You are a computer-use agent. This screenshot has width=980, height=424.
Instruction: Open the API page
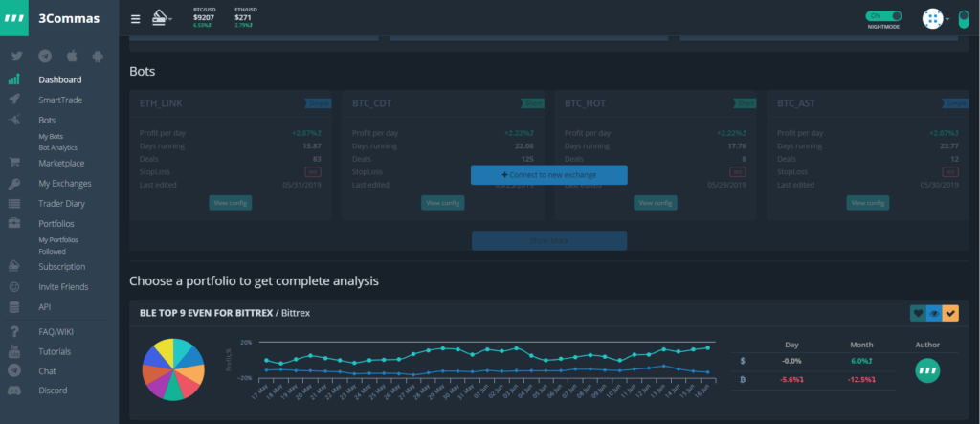44,307
